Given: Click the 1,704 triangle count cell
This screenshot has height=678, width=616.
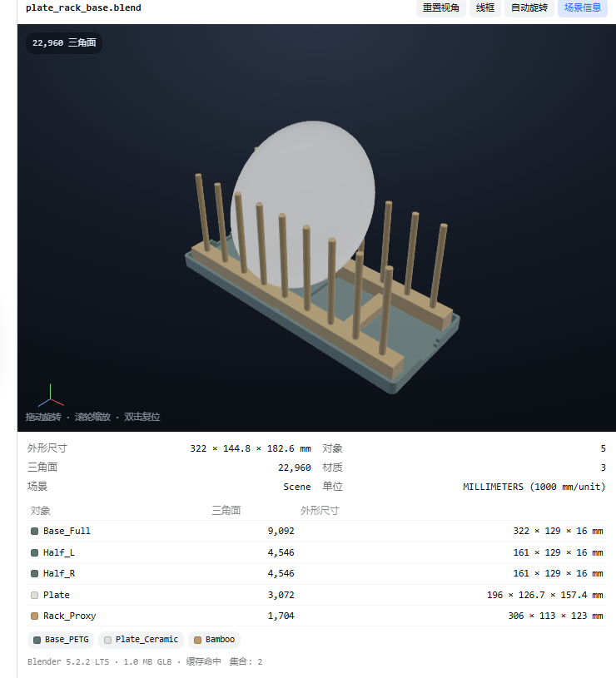Looking at the screenshot, I should pos(281,616).
